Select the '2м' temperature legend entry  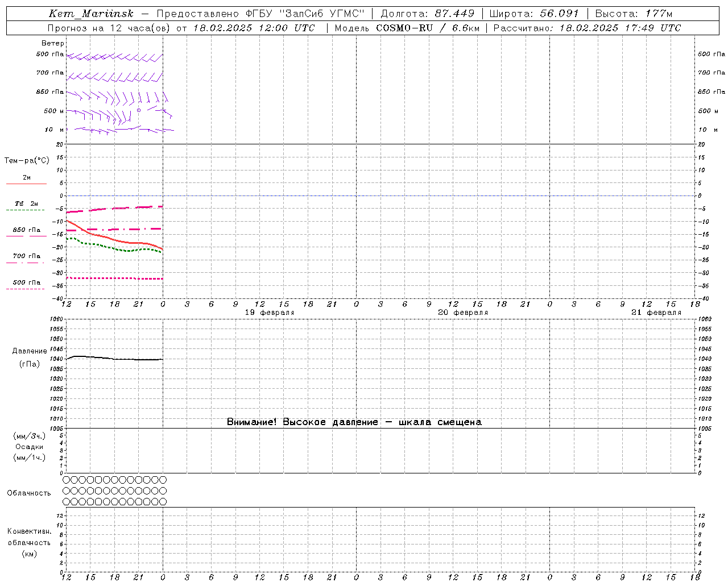tap(27, 178)
